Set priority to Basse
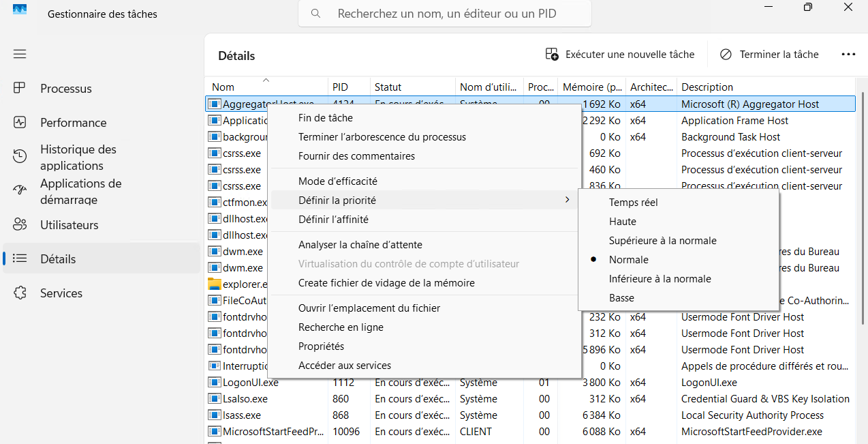868x444 pixels. tap(621, 298)
